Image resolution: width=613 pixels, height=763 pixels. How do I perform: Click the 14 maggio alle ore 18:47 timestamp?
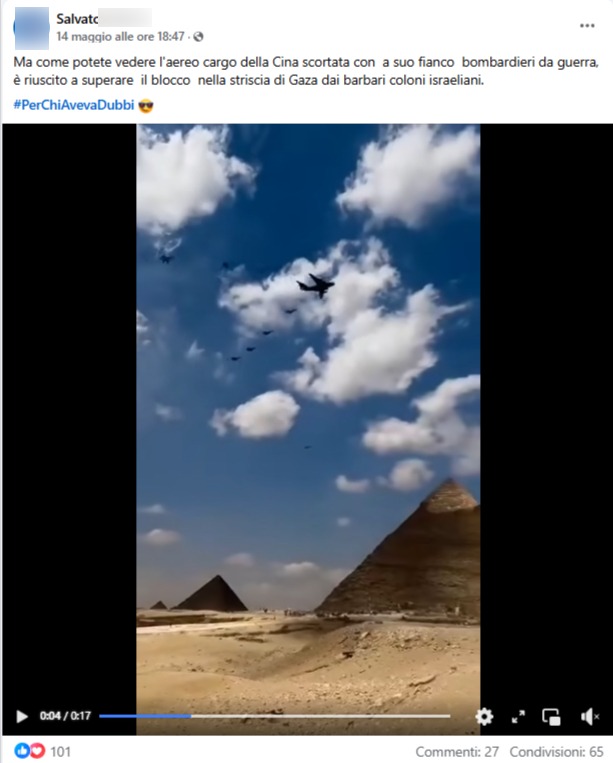(120, 36)
